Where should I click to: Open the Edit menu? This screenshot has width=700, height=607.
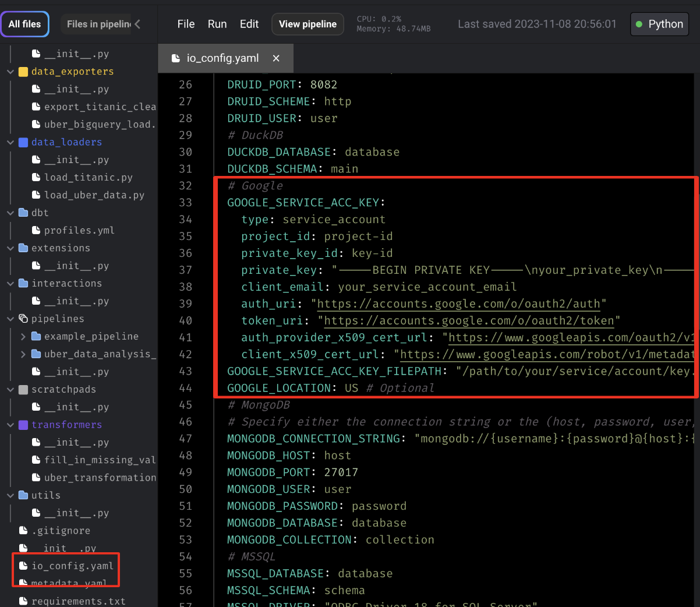coord(249,24)
